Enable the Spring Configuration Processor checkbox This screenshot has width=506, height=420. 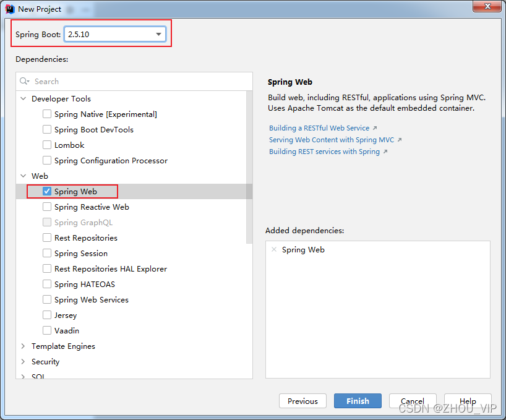(47, 160)
